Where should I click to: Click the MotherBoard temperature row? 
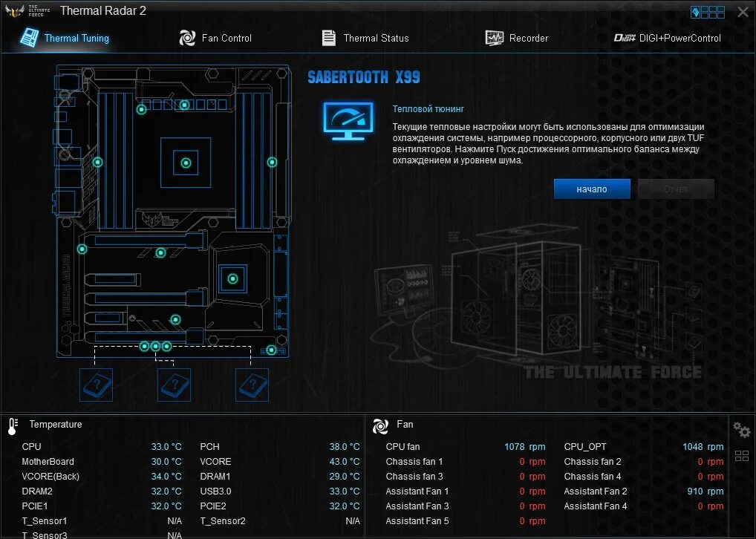pyautogui.click(x=102, y=462)
